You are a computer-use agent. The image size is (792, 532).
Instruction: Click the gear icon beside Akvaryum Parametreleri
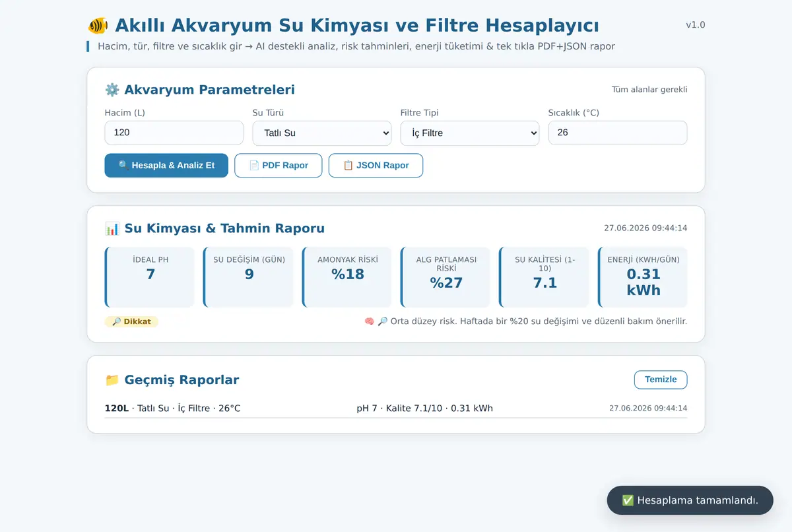click(x=112, y=90)
